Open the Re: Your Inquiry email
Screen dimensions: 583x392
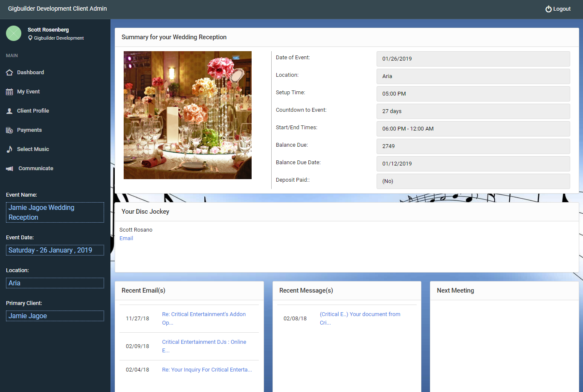pyautogui.click(x=207, y=370)
